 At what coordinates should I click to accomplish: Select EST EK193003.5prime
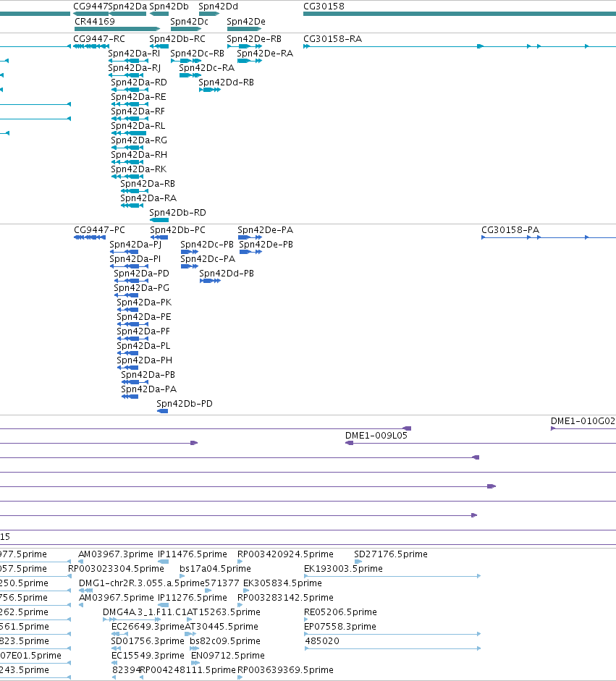click(343, 569)
